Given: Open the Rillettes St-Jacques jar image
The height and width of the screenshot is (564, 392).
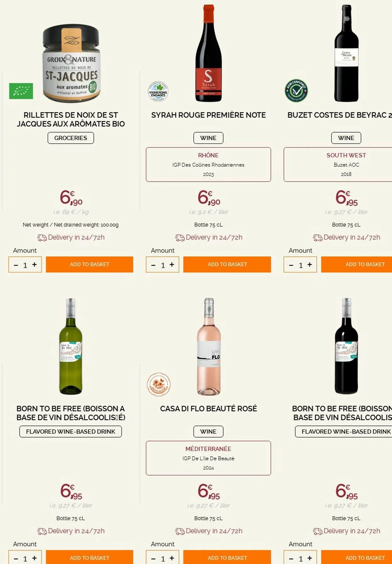Looking at the screenshot, I should pyautogui.click(x=72, y=63).
